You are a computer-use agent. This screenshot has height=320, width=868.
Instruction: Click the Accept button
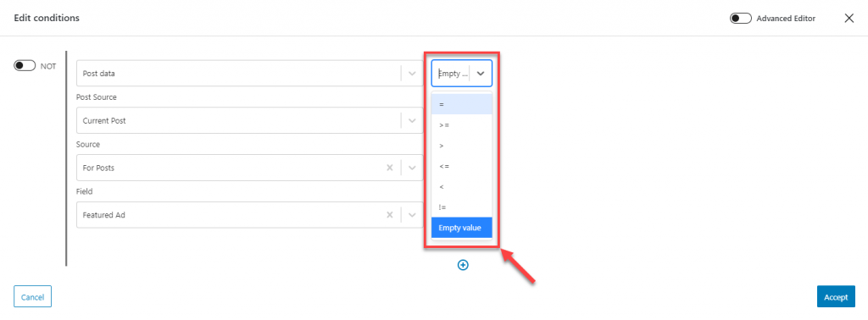836,297
